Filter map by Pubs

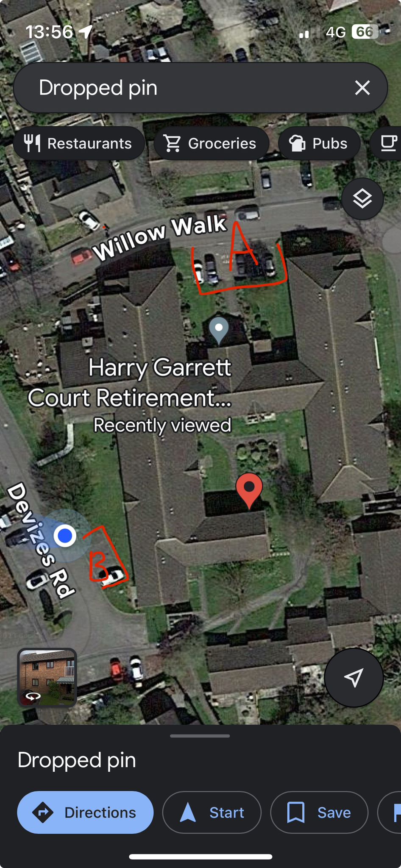coord(319,143)
